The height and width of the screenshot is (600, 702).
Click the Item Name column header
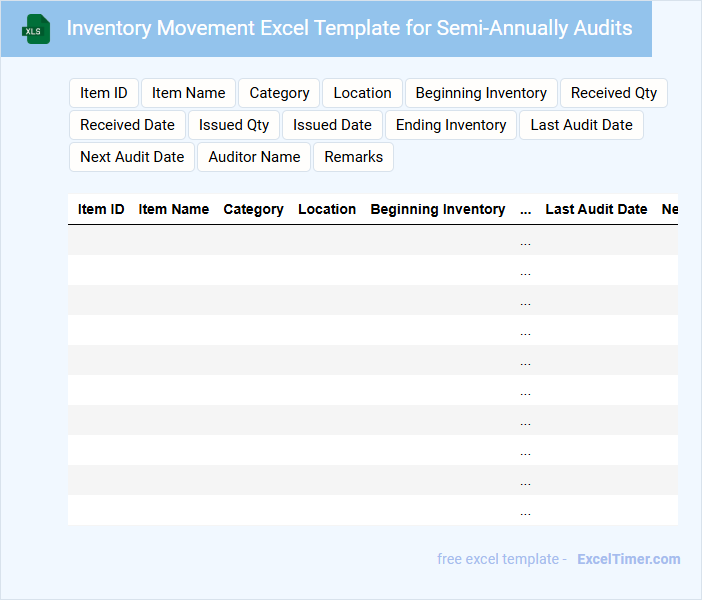173,210
